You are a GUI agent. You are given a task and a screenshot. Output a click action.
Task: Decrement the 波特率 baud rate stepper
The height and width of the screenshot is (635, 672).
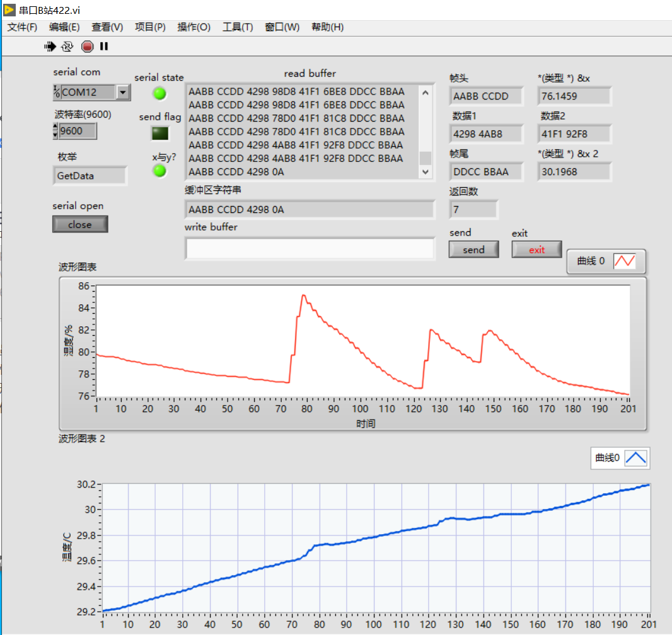click(55, 134)
